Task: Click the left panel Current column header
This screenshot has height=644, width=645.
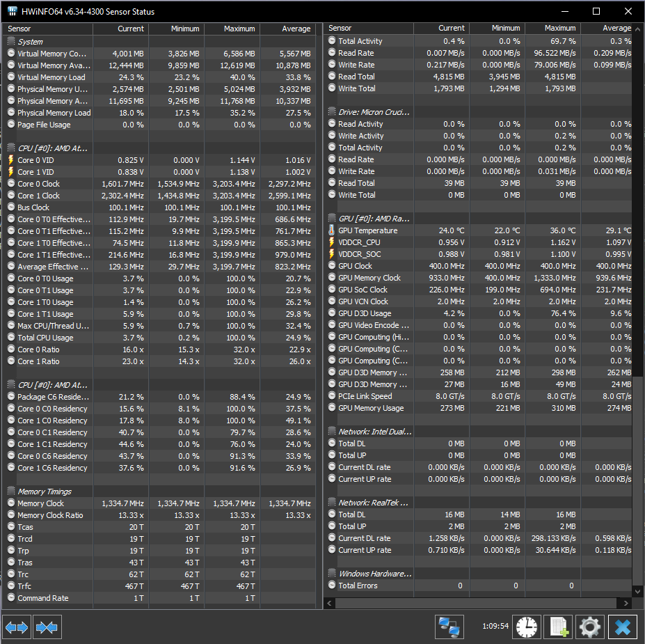Action: point(120,29)
